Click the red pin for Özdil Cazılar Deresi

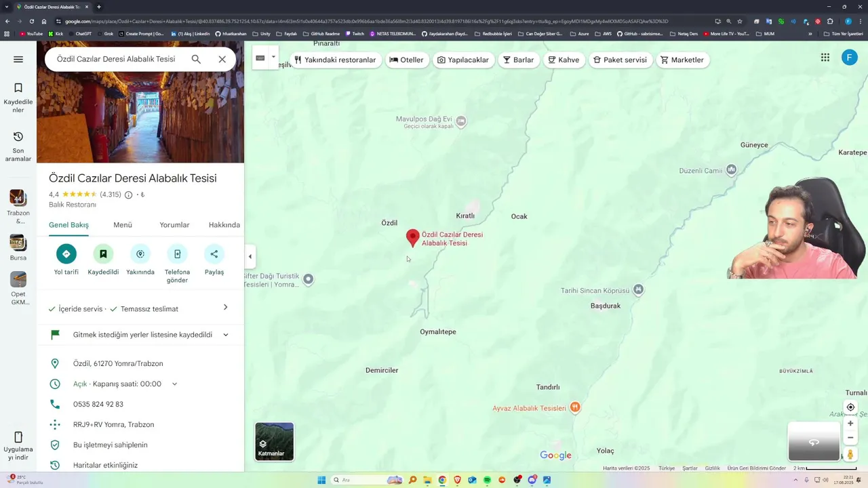(412, 238)
